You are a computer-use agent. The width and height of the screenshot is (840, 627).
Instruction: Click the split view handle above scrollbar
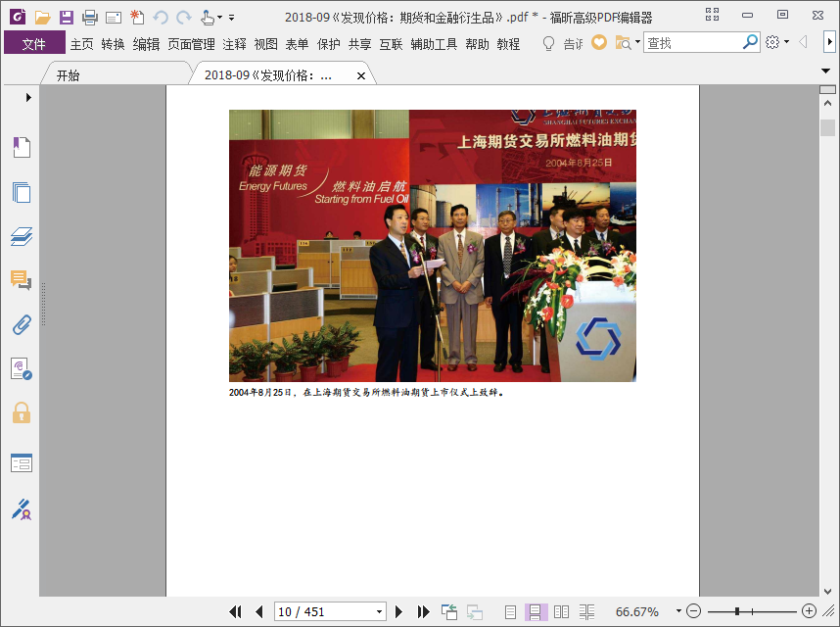(x=827, y=89)
